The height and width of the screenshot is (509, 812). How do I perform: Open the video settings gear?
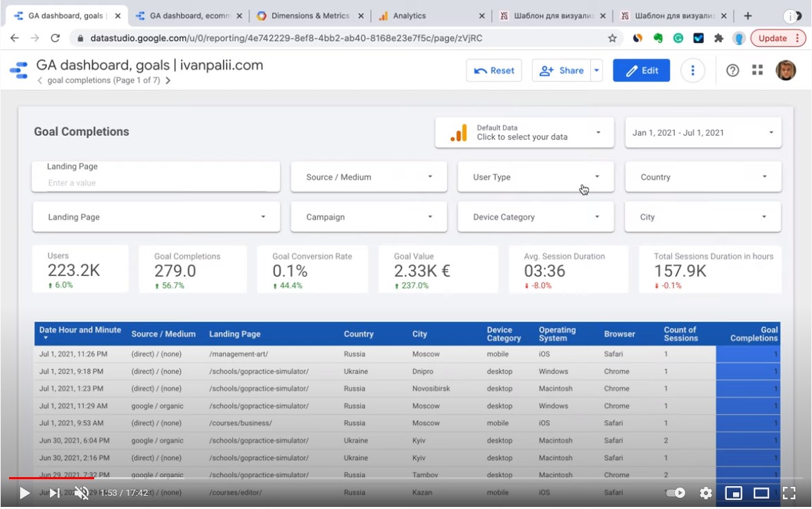[x=705, y=493]
